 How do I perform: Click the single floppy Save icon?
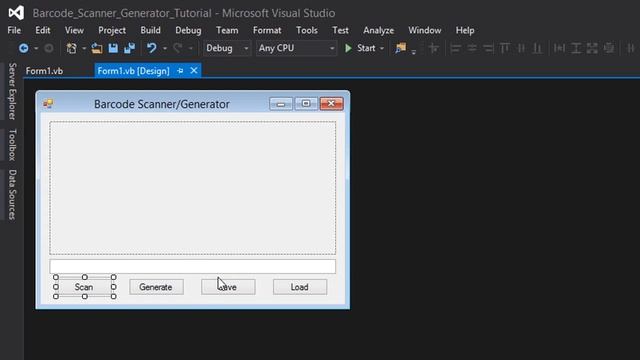click(113, 48)
